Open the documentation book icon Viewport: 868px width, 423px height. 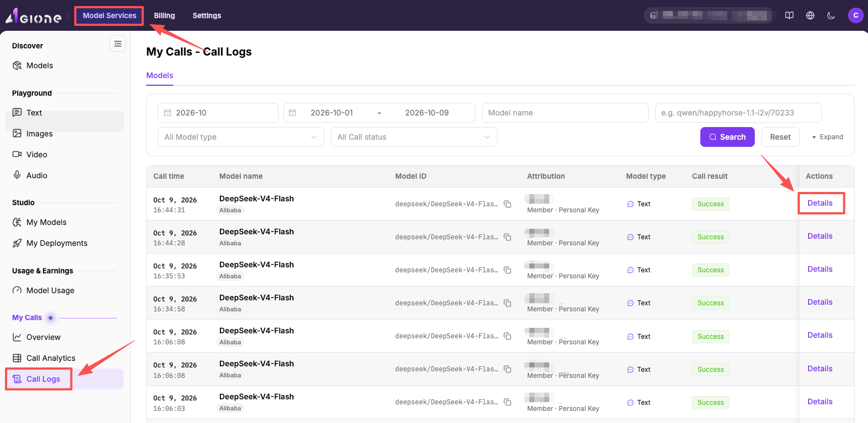tap(789, 15)
